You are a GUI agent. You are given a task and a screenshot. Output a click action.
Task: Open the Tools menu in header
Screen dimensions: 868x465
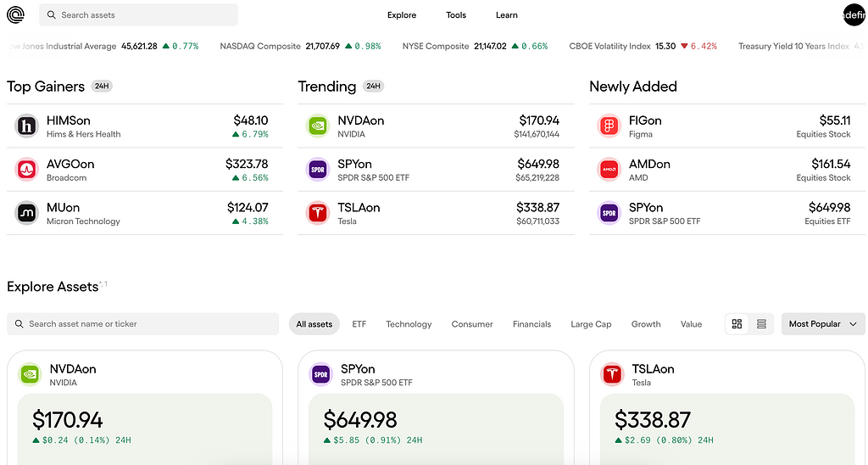point(456,15)
